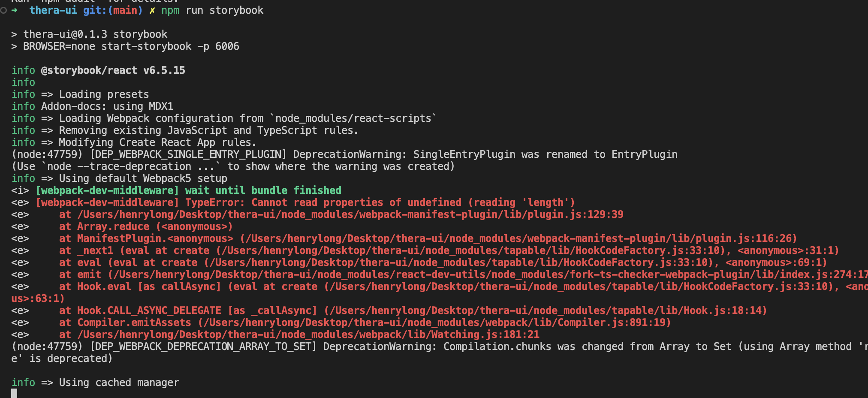Click the yellow git dirty ✗ marker
This screenshot has height=398, width=868.
click(x=152, y=10)
